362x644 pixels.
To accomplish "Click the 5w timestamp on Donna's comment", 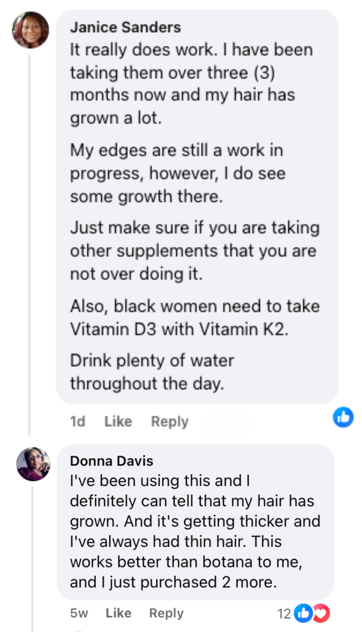I will click(x=79, y=613).
